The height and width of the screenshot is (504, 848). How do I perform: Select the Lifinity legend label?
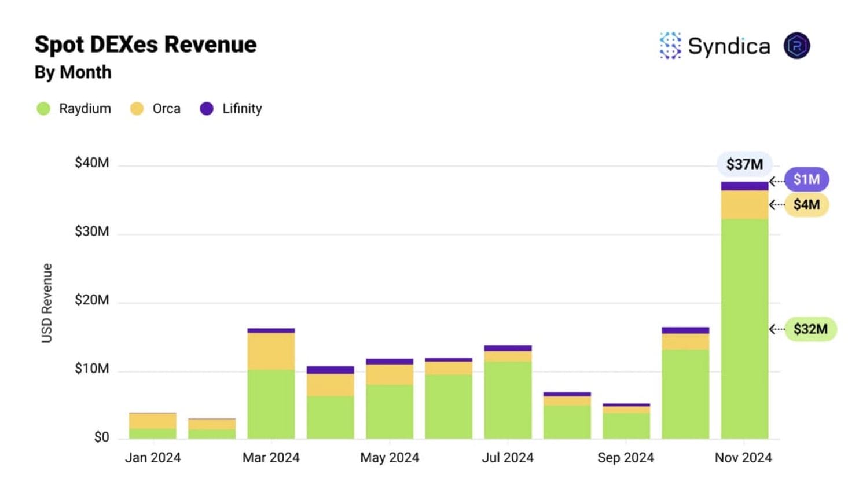coord(242,109)
